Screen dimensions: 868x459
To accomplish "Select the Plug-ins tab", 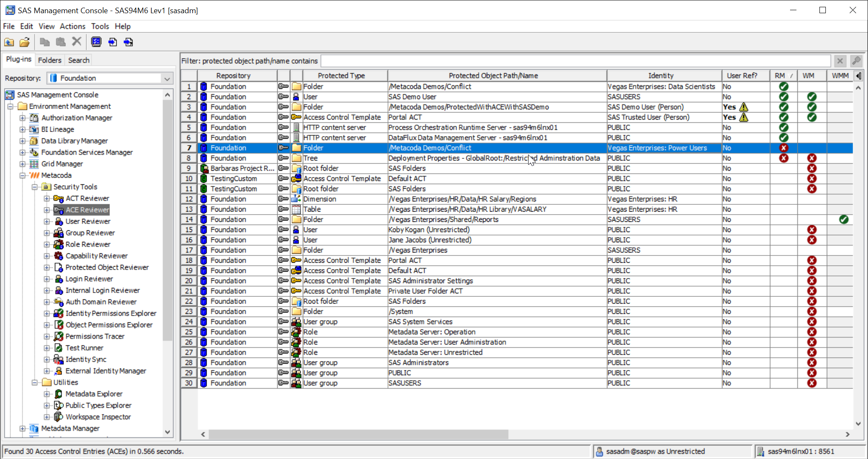I will click(19, 59).
